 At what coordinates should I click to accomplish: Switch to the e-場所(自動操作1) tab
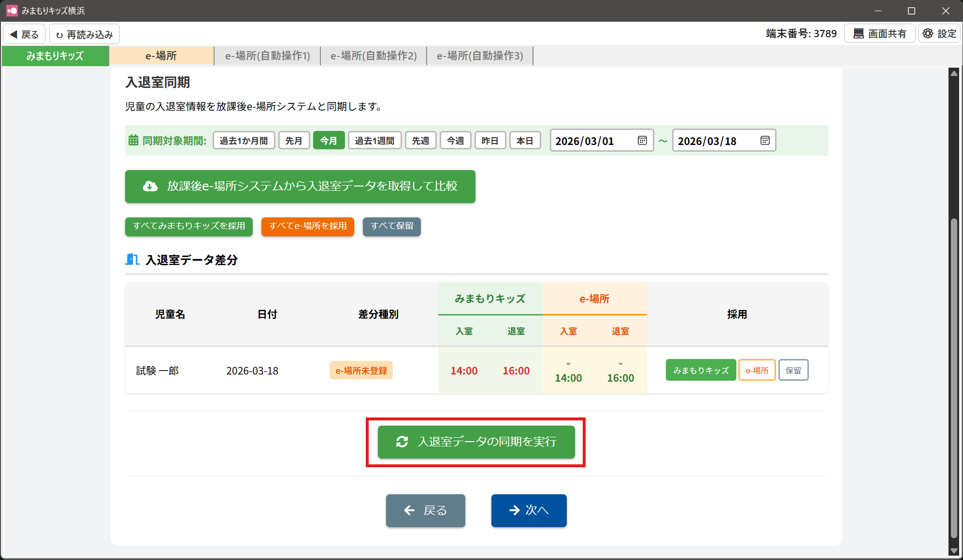pos(268,56)
